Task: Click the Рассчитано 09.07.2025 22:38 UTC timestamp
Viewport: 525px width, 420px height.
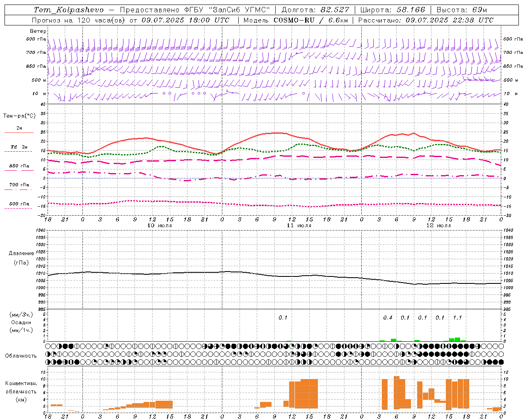Action: click(426, 20)
